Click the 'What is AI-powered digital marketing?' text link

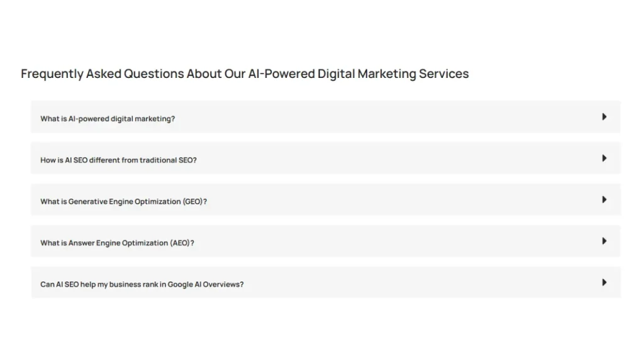point(108,118)
